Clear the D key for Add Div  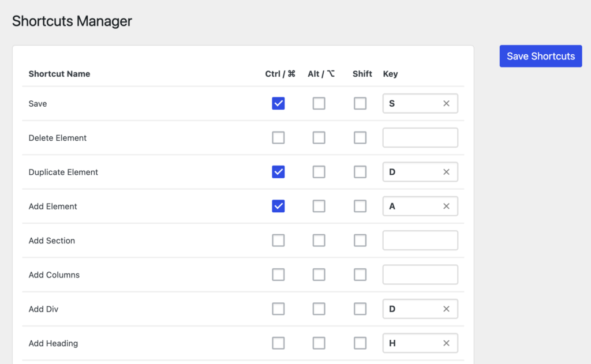tap(446, 309)
